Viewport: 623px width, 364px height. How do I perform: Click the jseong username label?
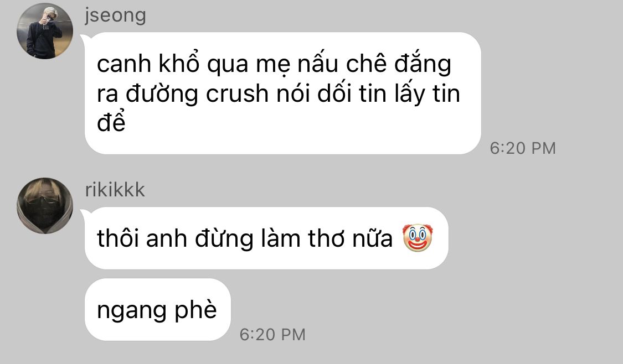[115, 15]
